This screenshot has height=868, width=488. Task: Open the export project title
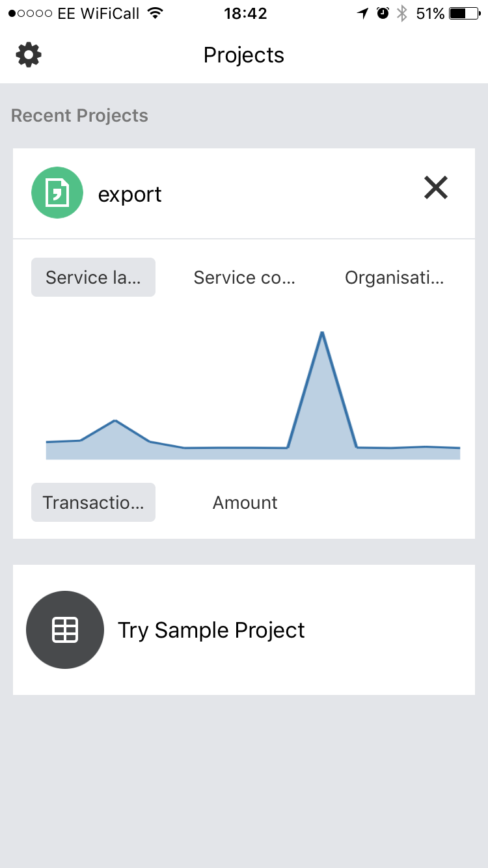[x=129, y=194]
